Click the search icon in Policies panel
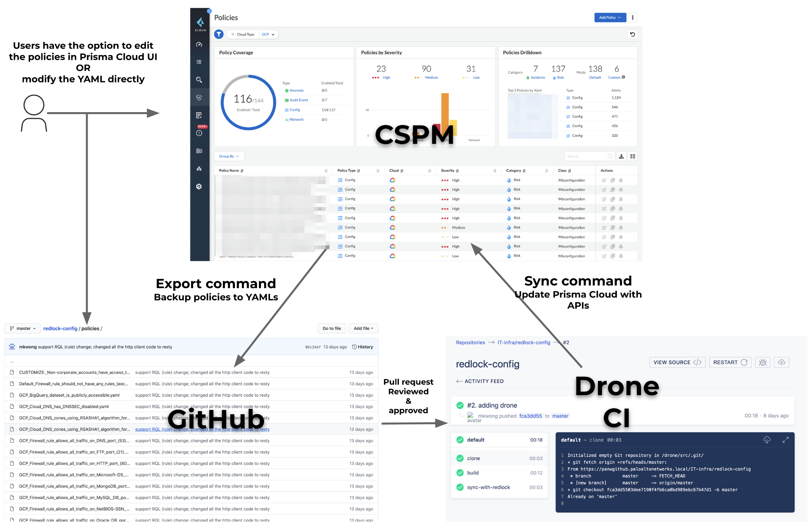Image resolution: width=812 pixels, height=529 pixels. click(609, 156)
